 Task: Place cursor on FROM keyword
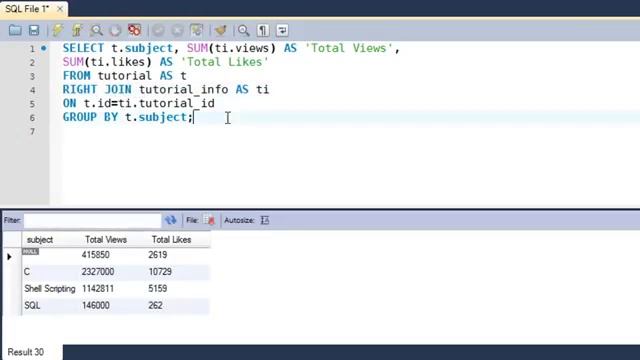tap(76, 76)
